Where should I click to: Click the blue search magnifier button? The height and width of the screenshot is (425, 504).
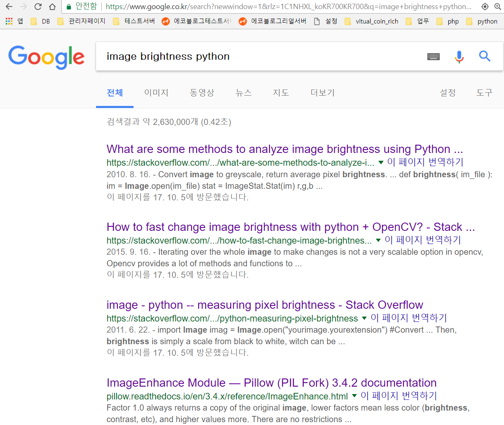pyautogui.click(x=485, y=56)
